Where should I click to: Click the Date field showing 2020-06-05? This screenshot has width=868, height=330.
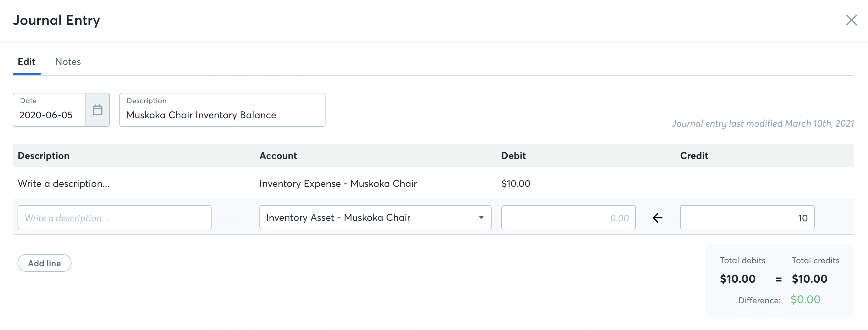(49, 115)
